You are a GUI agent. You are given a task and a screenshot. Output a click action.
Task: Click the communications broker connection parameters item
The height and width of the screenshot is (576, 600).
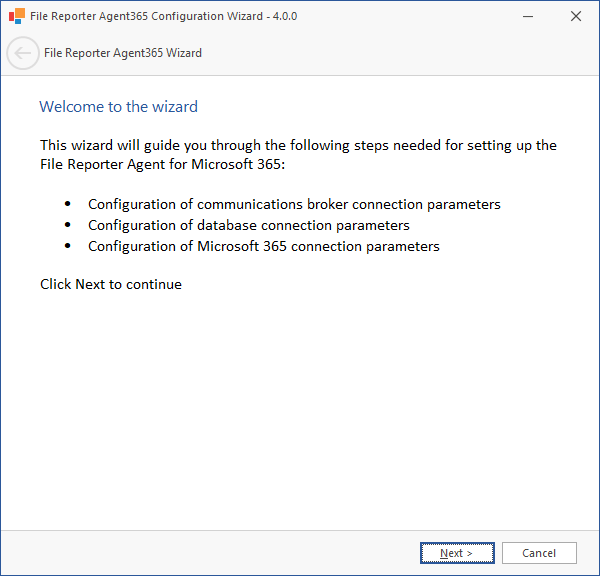coord(294,204)
